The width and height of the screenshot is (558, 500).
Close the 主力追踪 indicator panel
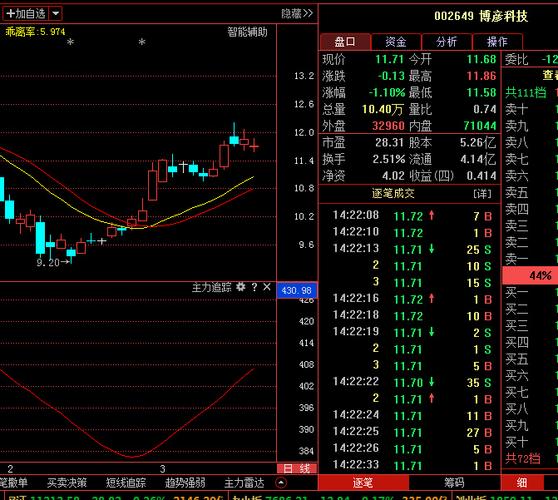pyautogui.click(x=267, y=287)
